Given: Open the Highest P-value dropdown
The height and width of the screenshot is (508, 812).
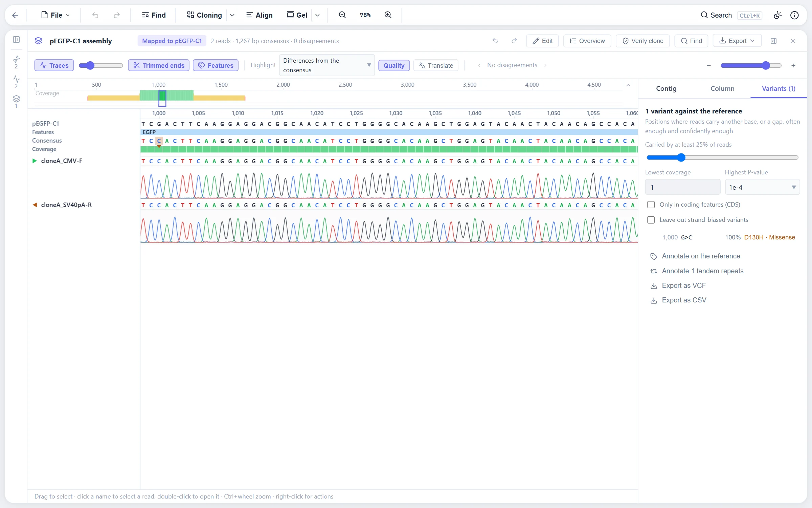Looking at the screenshot, I should [762, 187].
